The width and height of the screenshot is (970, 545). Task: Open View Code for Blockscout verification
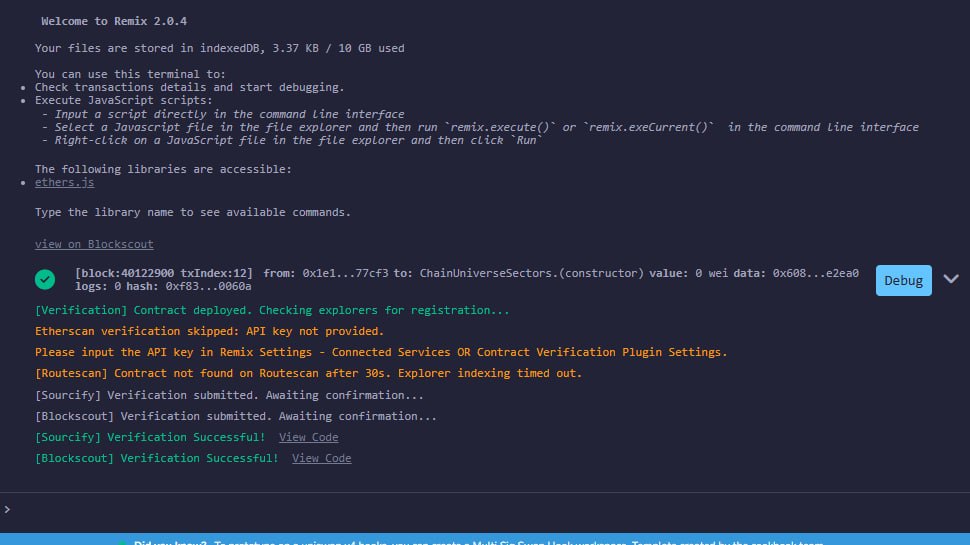coord(322,458)
